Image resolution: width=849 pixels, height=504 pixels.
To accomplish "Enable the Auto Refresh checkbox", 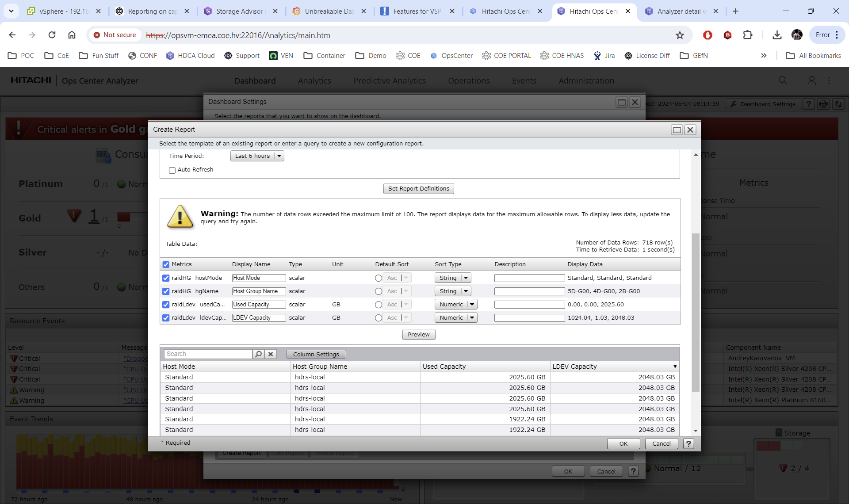I will click(172, 170).
